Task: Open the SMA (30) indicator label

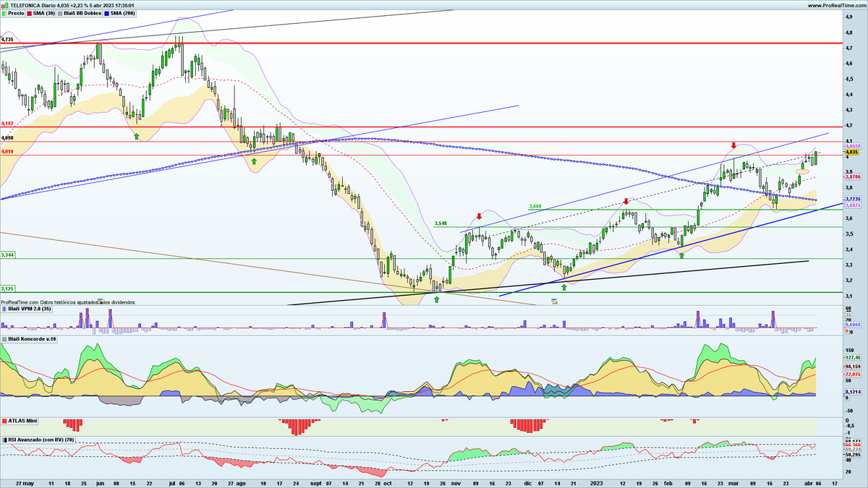Action: pos(44,14)
